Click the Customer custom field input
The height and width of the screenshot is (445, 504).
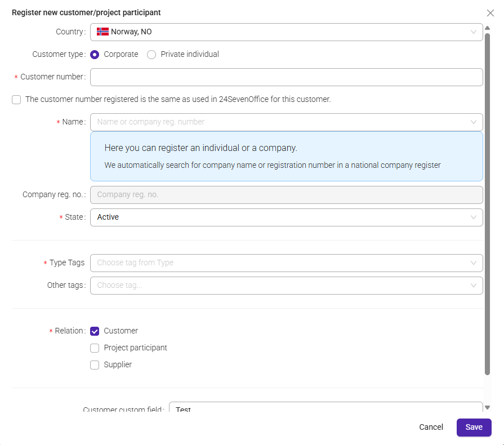[x=325, y=407]
